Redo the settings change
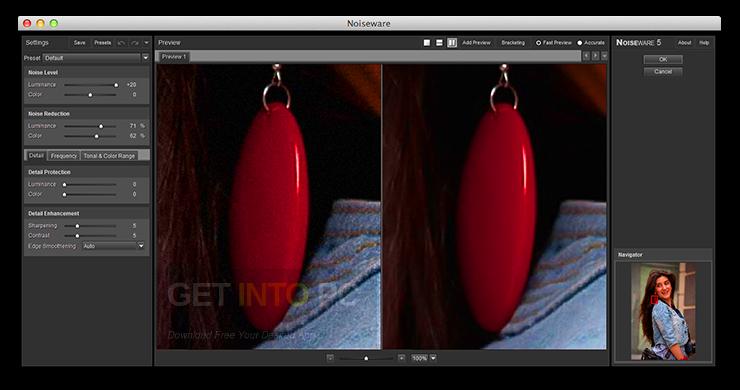 coord(135,43)
